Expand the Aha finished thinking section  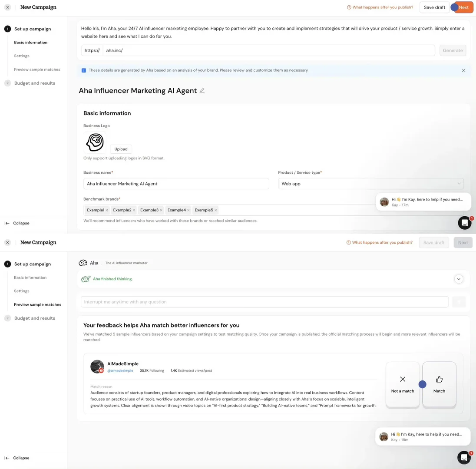458,279
